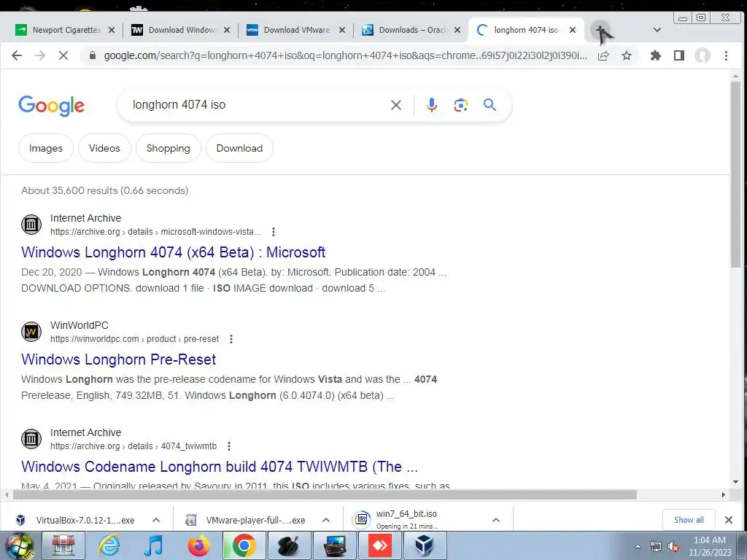Click the muted volume tray icon

pos(673,546)
